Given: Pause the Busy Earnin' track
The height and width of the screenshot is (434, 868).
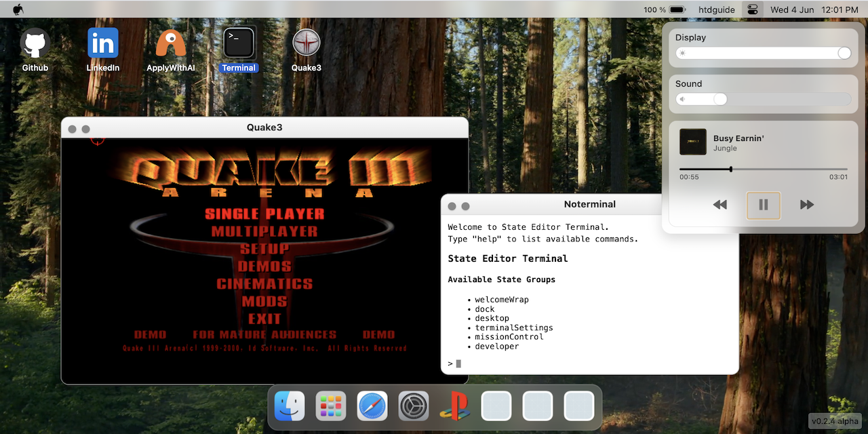Looking at the screenshot, I should pyautogui.click(x=764, y=205).
